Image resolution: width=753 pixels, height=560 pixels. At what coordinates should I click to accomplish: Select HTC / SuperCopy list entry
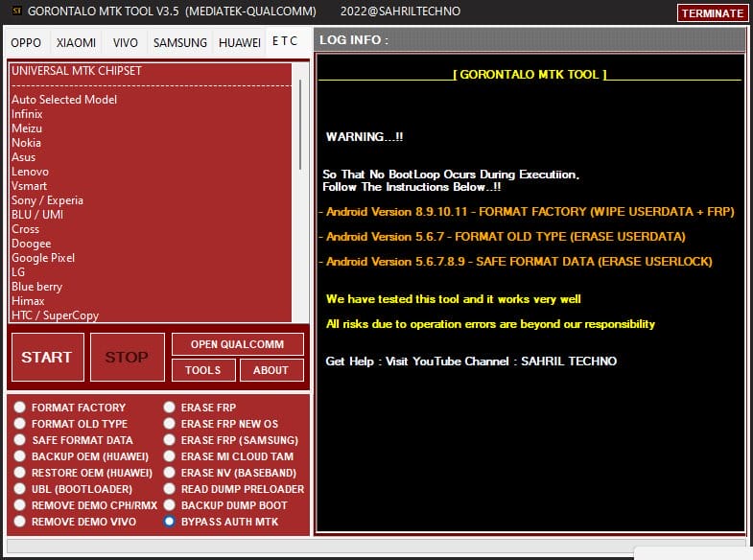point(151,315)
